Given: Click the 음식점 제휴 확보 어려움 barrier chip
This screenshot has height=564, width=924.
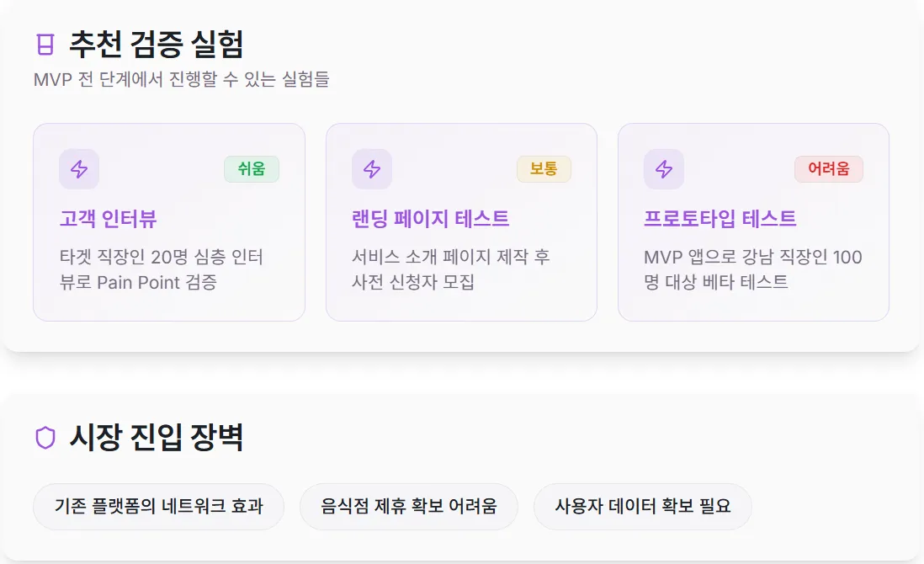Looking at the screenshot, I should 408,506.
